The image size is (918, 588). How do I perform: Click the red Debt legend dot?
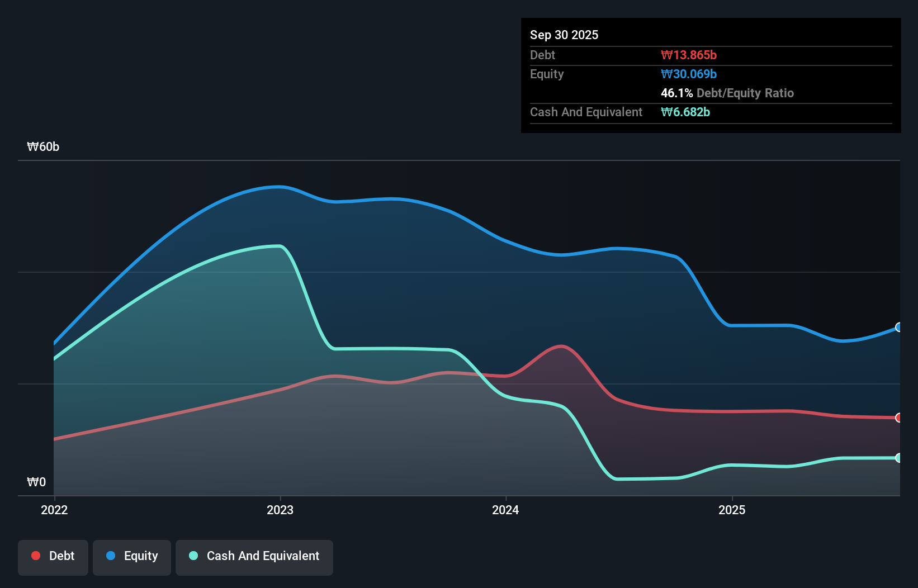point(36,556)
